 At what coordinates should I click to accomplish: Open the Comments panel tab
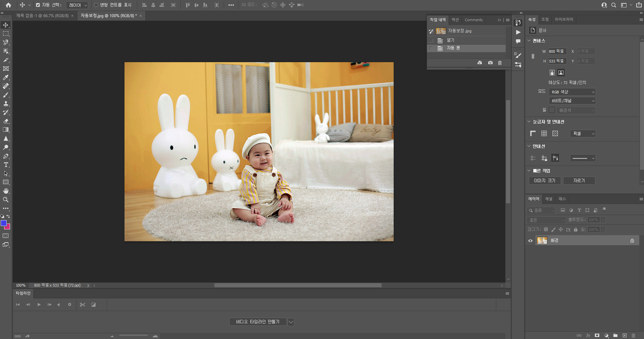[x=474, y=20]
